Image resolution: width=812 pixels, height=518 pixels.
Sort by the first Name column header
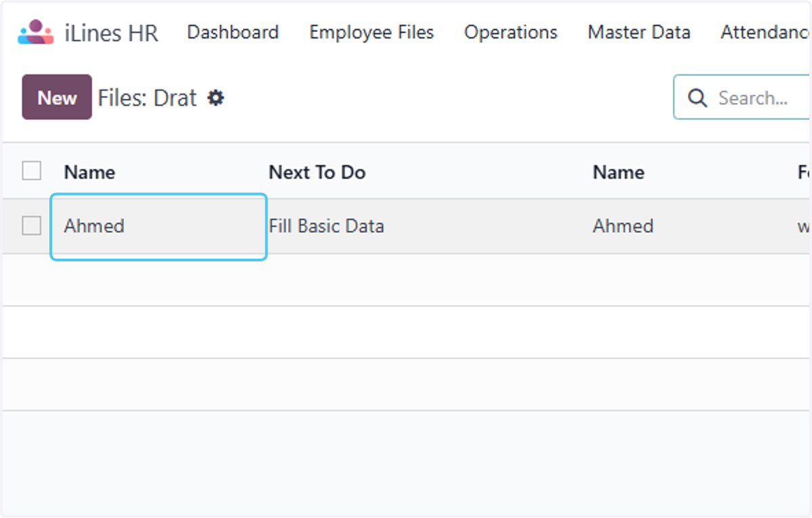(x=89, y=172)
